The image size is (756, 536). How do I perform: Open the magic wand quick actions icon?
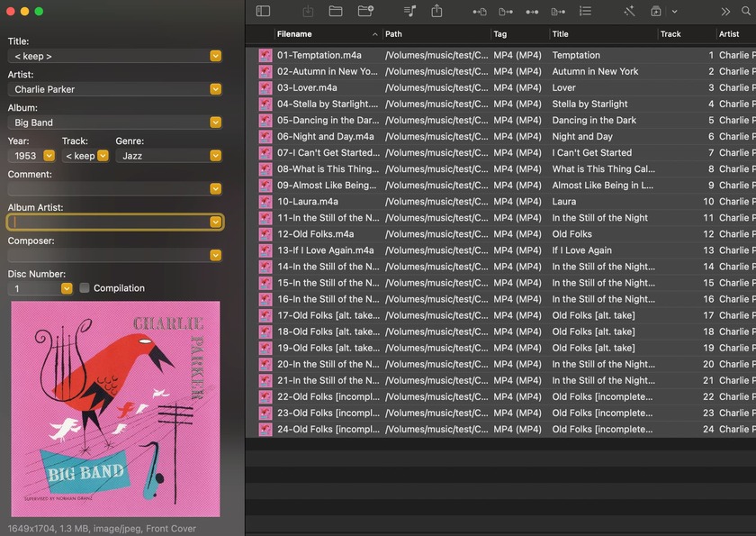point(629,11)
